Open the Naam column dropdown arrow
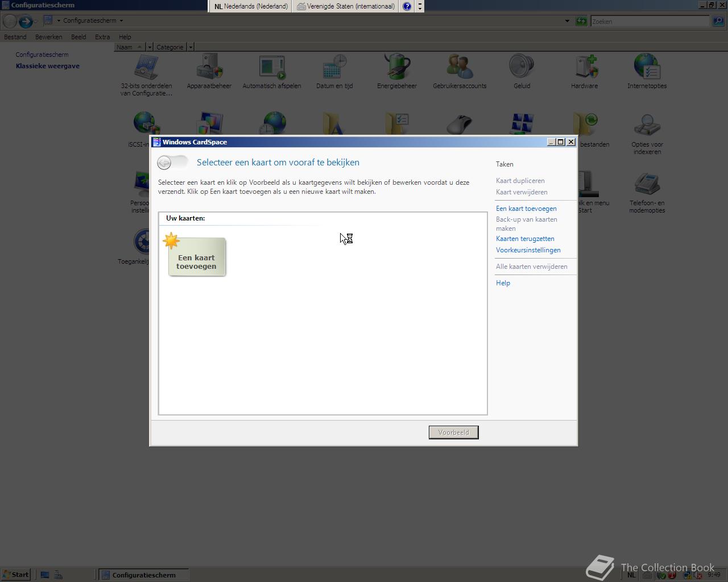Image resolution: width=728 pixels, height=582 pixels. [150, 47]
